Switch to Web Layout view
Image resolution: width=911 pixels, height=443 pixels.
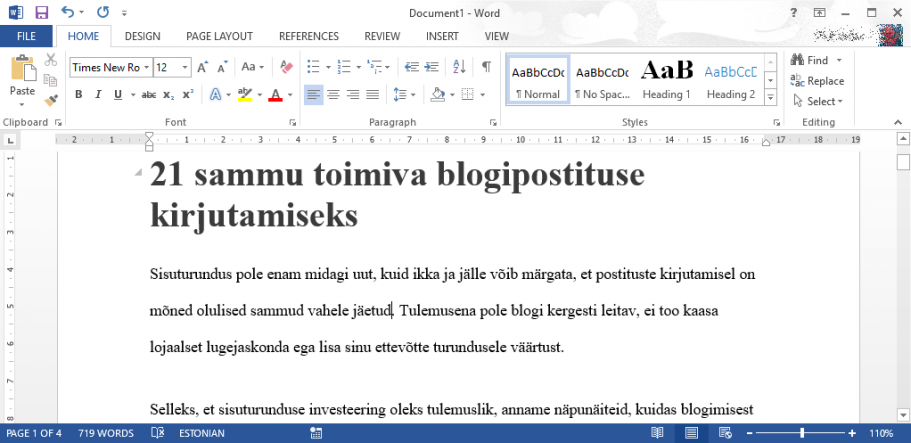[x=725, y=433]
